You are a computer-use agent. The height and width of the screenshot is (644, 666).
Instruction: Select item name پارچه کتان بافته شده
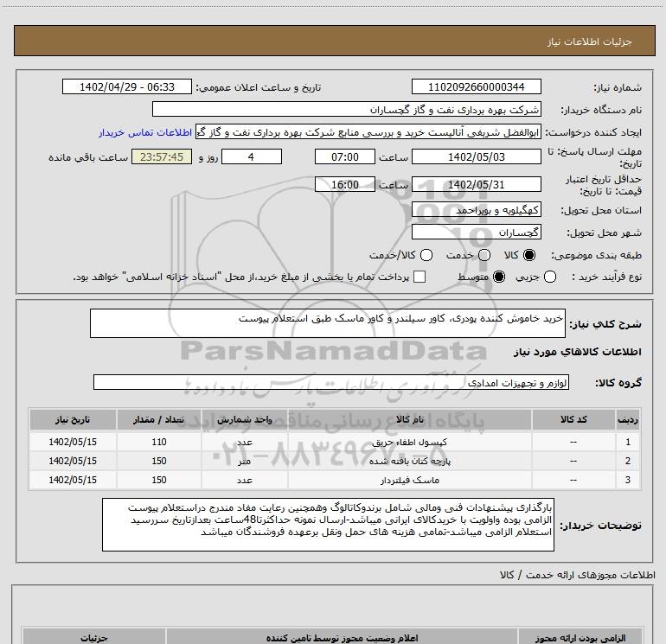click(x=409, y=461)
